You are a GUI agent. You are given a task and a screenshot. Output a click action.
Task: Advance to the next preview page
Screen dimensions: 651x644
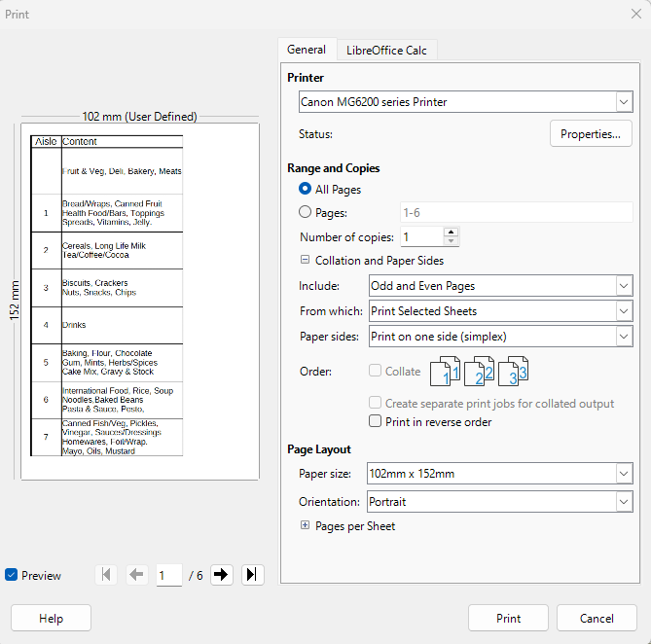222,575
